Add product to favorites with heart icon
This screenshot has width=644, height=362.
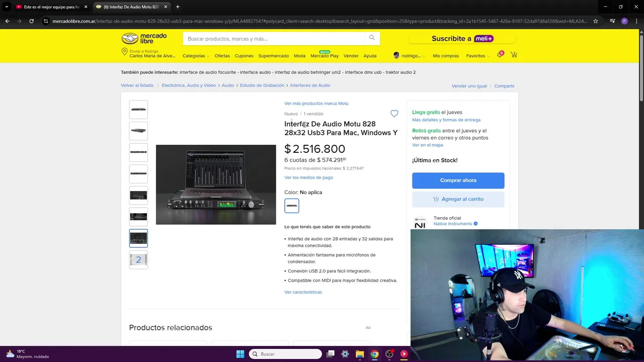[x=394, y=114]
